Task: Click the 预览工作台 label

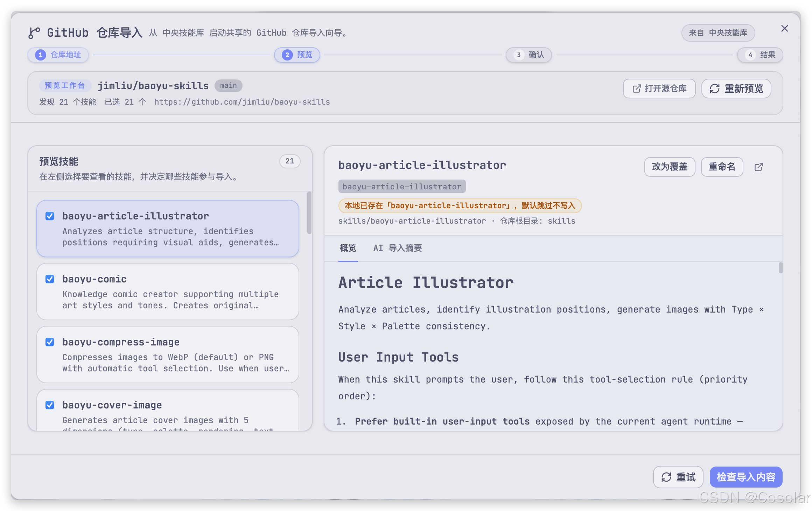Action: click(x=65, y=86)
